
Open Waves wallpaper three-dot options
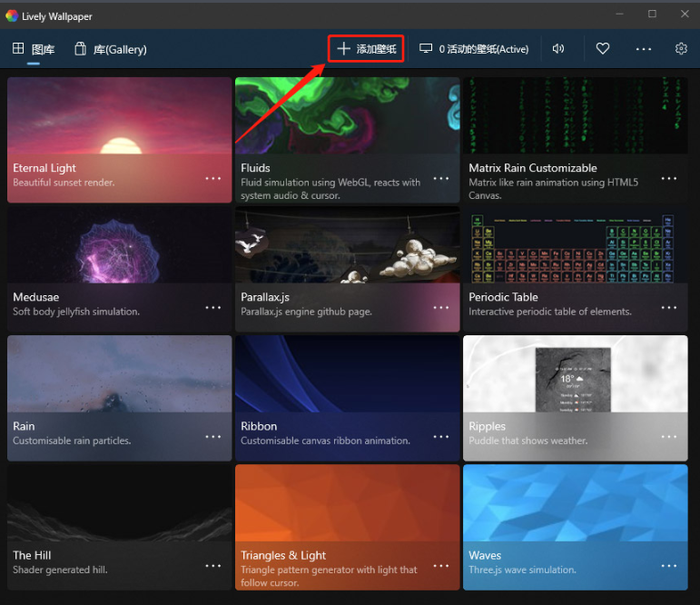pos(669,565)
